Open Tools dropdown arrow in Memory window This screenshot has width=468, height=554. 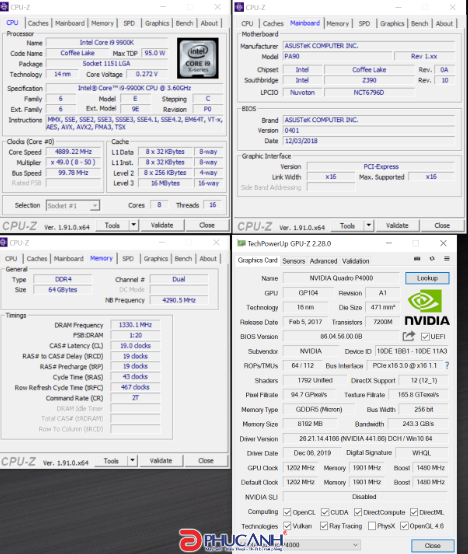click(x=132, y=460)
